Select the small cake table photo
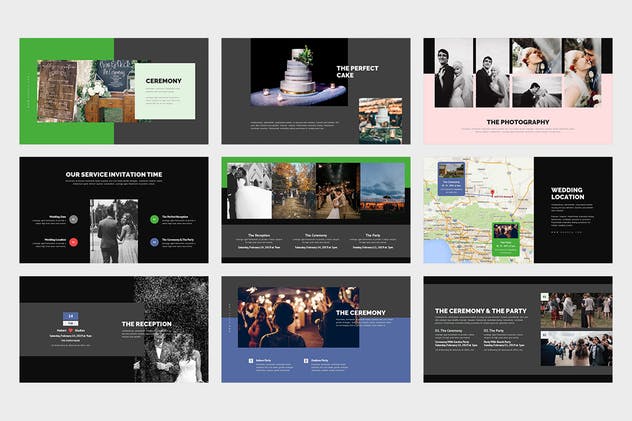The image size is (632, 421). tap(380, 120)
